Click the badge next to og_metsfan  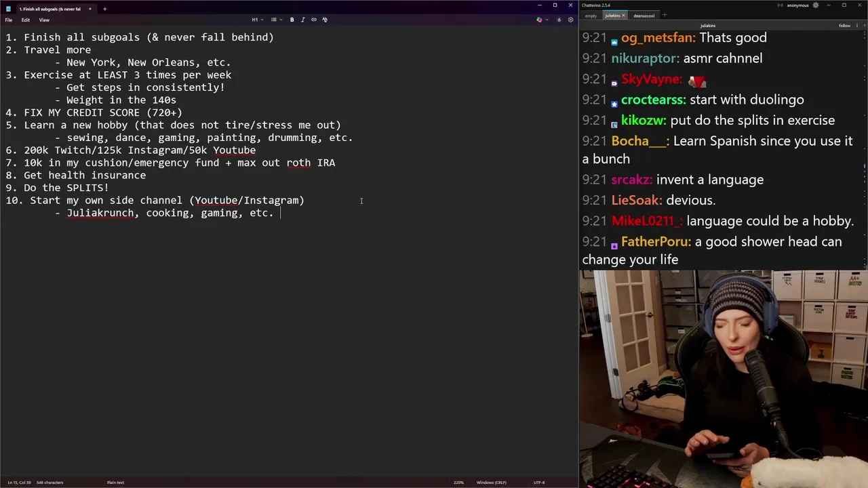click(x=614, y=42)
